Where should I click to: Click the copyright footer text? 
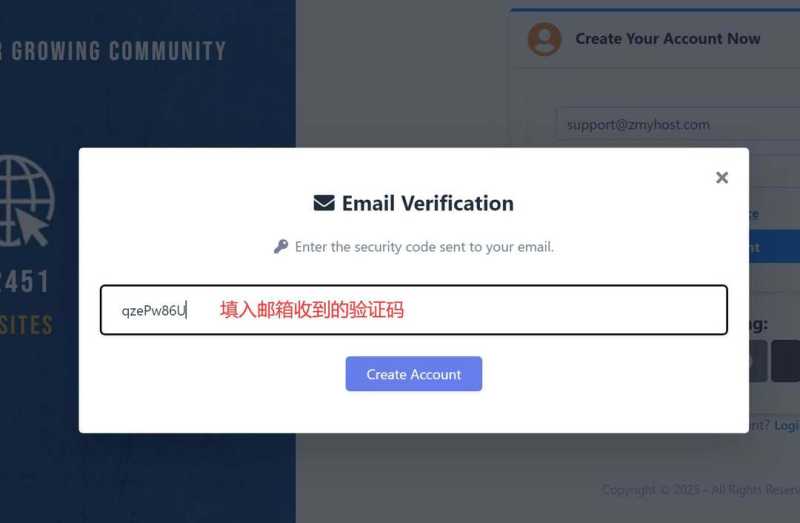click(x=700, y=490)
